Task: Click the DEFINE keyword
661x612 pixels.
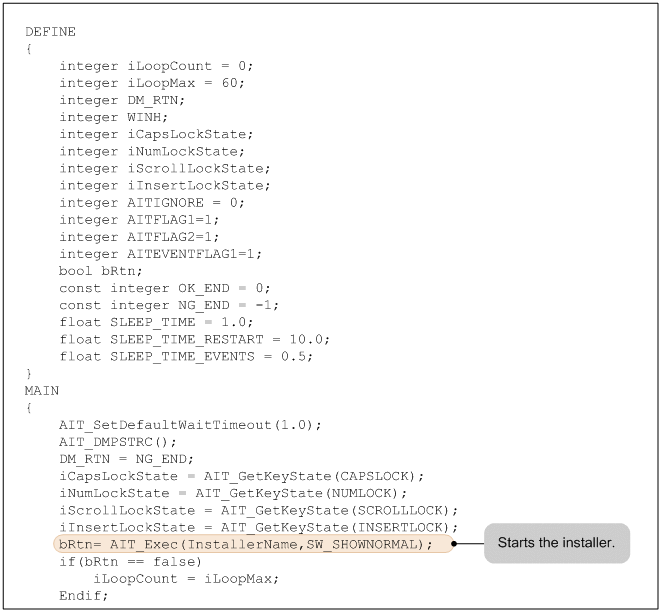Action: tap(50, 32)
